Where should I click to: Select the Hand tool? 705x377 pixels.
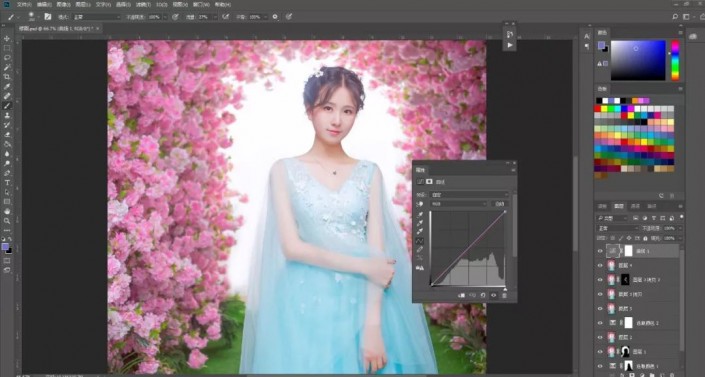(x=7, y=211)
